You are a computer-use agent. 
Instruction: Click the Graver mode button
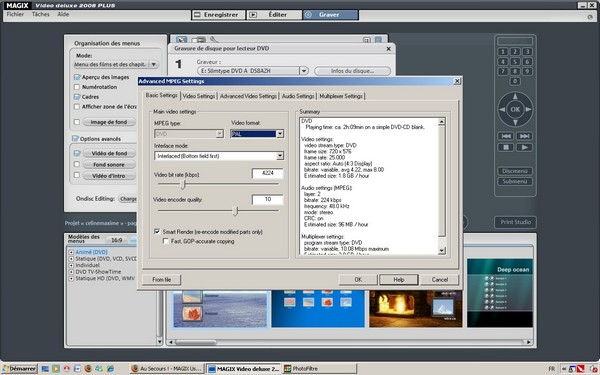coord(331,15)
